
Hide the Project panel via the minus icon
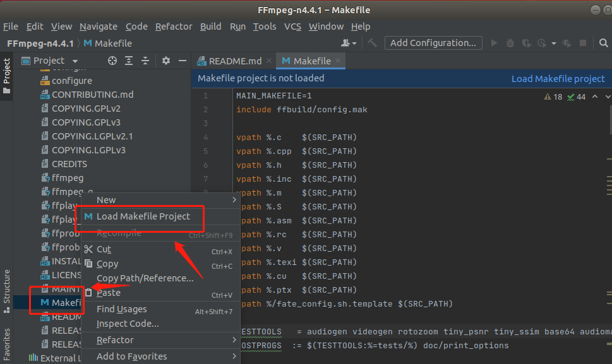coord(182,61)
